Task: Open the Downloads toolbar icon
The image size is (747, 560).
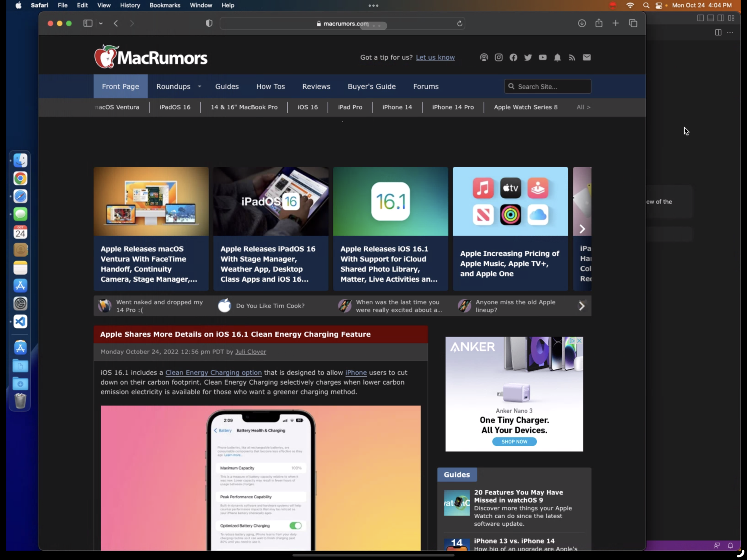Action: click(x=582, y=23)
